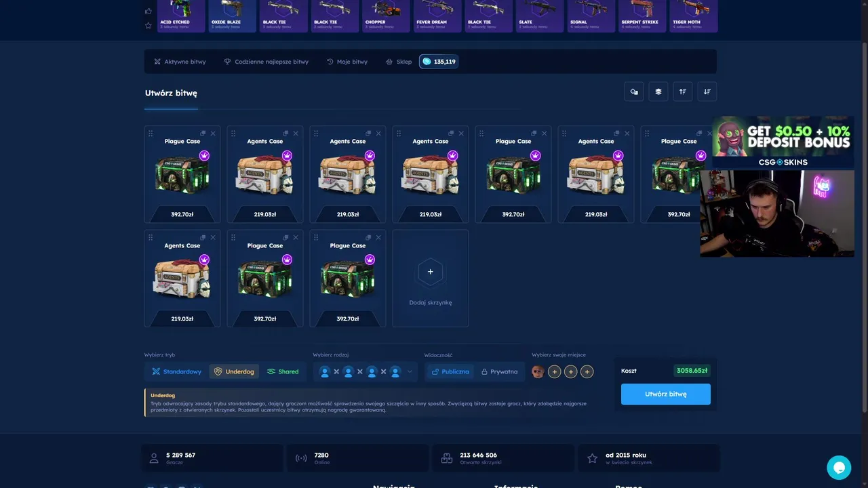868x488 pixels.
Task: Open the Chopper drop in the feed
Action: tap(386, 16)
